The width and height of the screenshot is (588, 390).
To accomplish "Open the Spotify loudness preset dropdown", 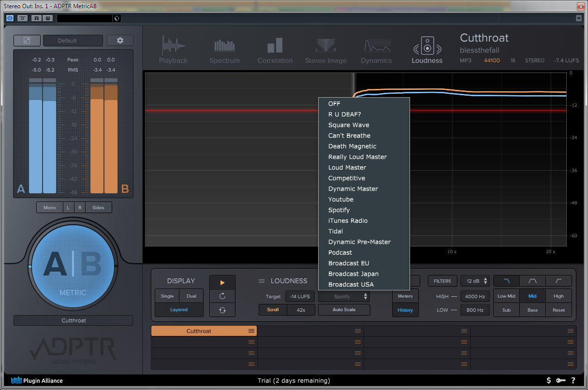I will tap(344, 296).
